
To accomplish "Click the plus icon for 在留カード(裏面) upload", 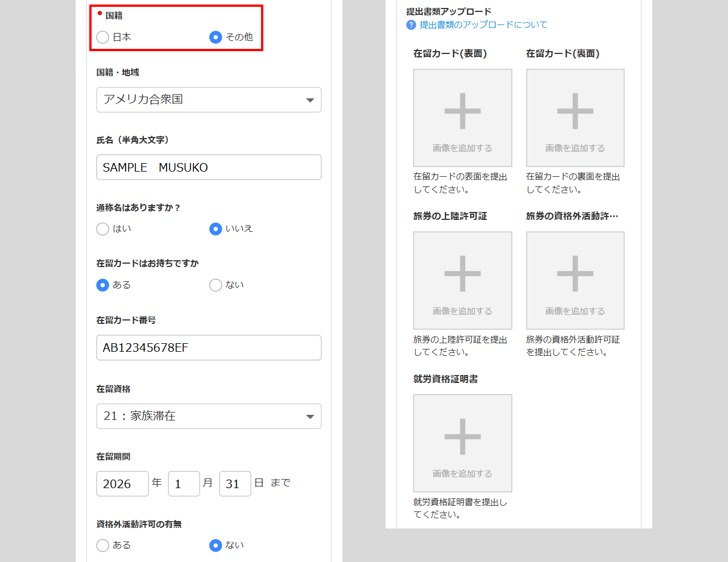I will point(575,111).
